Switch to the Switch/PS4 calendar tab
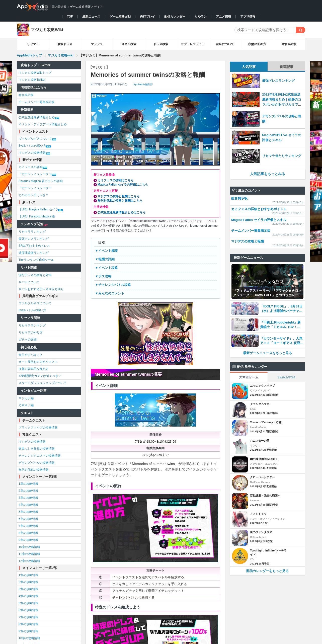The height and width of the screenshot is (644, 322). coord(286,377)
